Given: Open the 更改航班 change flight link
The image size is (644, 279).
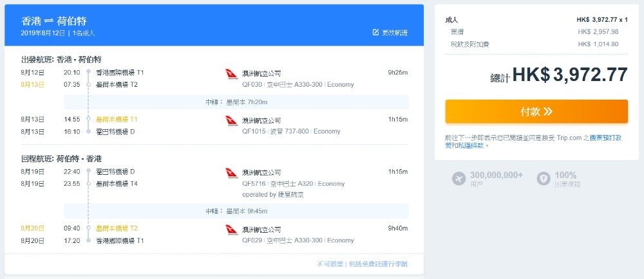Looking at the screenshot, I should click(x=395, y=33).
